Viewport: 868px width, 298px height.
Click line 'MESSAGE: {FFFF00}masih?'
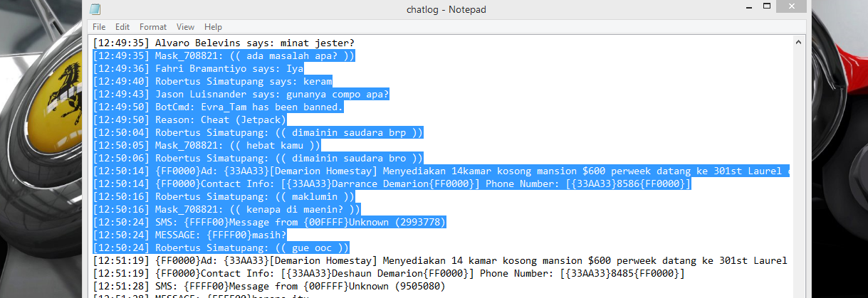click(x=190, y=235)
